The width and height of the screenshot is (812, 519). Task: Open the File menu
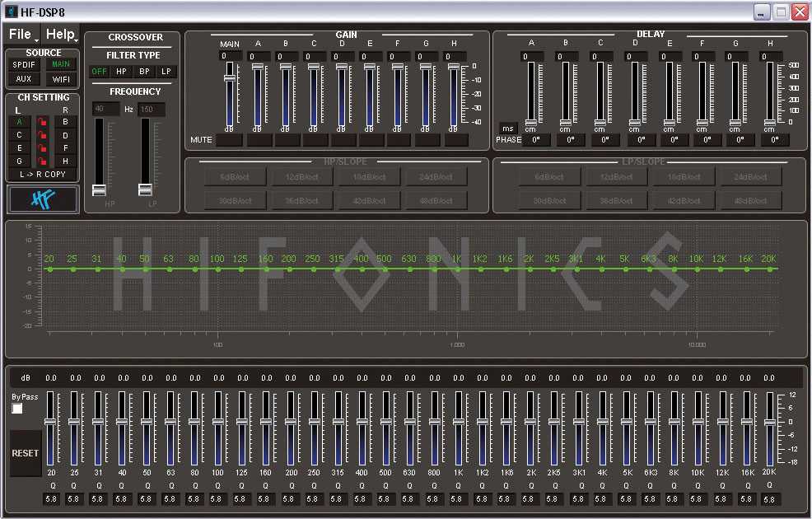[21, 35]
